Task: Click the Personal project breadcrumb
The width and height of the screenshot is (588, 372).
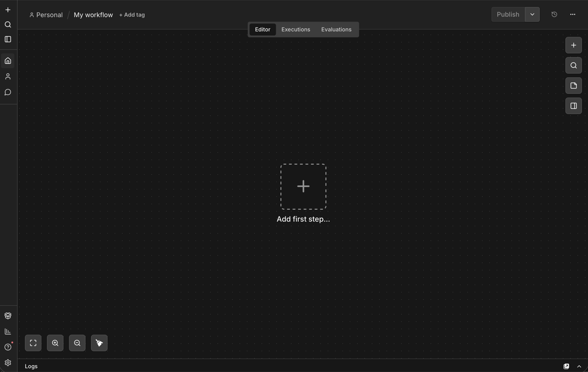Action: (x=46, y=15)
